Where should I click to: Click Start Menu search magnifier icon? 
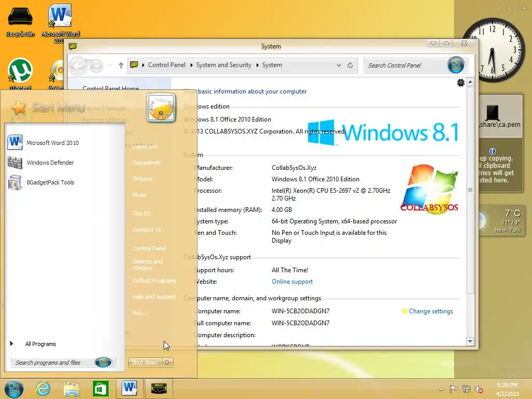tap(103, 362)
